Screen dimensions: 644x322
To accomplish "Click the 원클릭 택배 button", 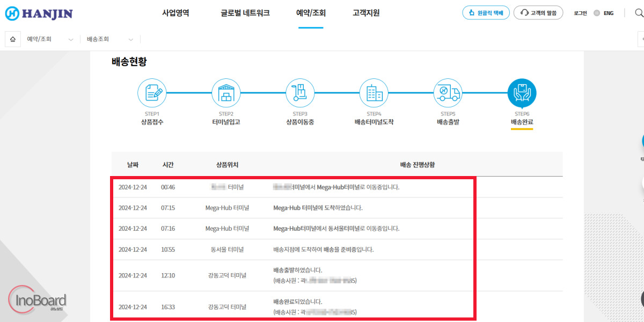I will pyautogui.click(x=486, y=13).
